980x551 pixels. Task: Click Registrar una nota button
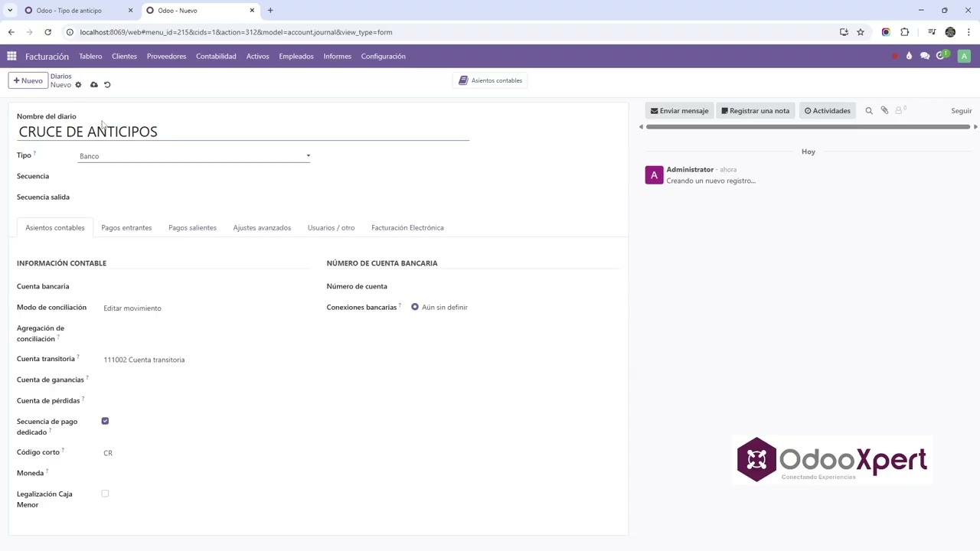click(x=756, y=111)
